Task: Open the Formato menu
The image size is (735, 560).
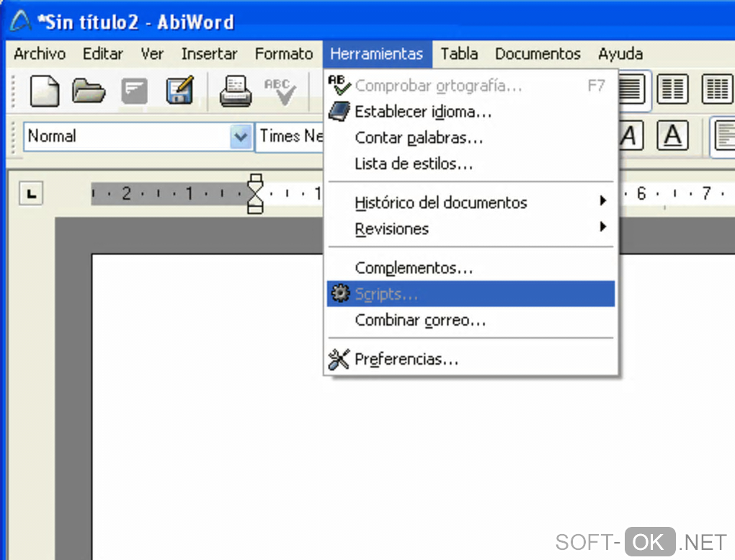Action: tap(284, 54)
